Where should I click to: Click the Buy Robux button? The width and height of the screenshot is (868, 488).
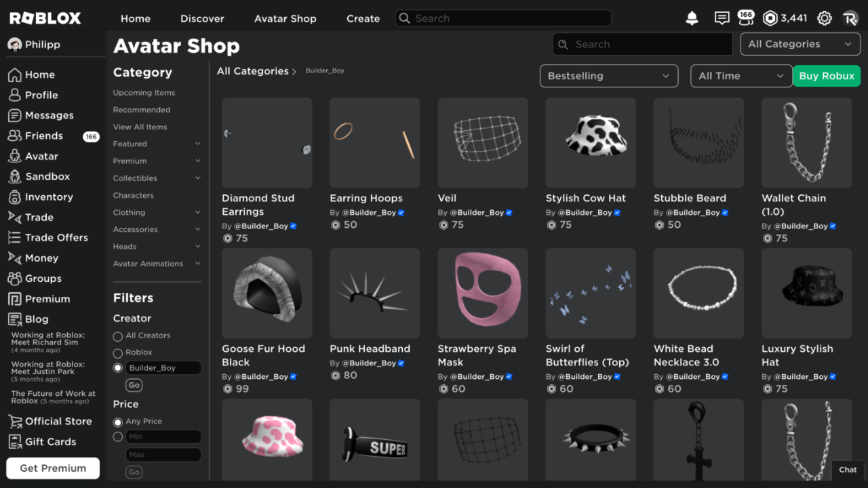[x=827, y=76]
